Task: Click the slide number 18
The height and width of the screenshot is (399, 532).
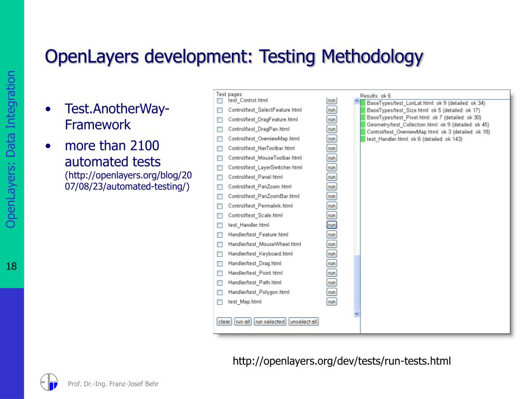Action: point(11,266)
